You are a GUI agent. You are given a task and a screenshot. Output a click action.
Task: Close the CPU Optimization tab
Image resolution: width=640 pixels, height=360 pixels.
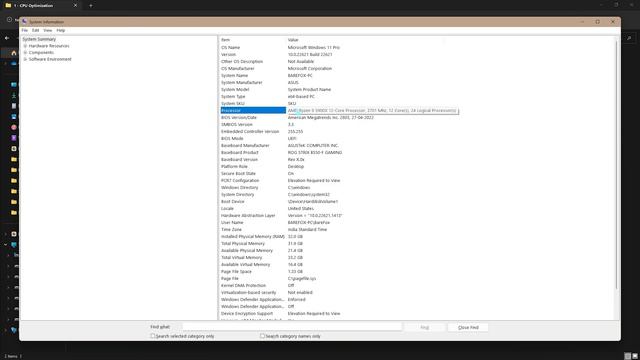[75, 6]
